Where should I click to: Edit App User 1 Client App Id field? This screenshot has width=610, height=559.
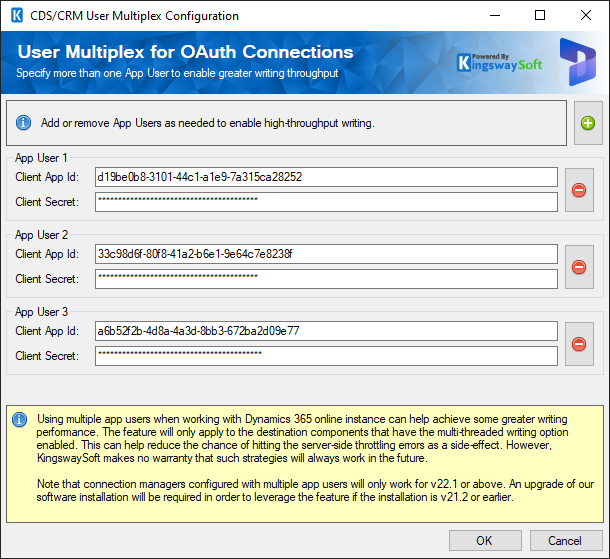click(326, 177)
